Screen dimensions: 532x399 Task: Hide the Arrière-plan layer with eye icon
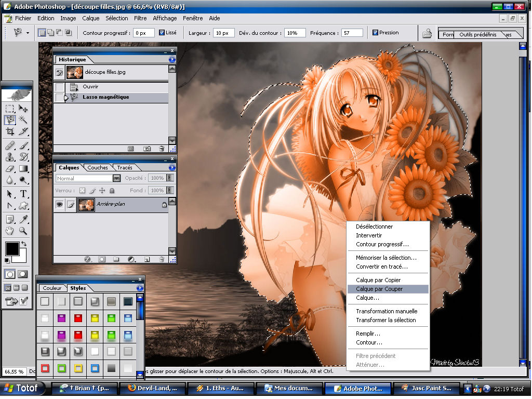[x=59, y=205]
